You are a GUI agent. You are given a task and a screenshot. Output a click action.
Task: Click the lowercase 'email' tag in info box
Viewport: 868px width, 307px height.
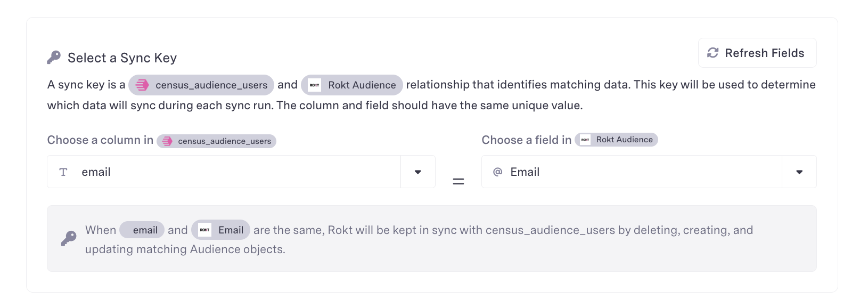tap(142, 230)
